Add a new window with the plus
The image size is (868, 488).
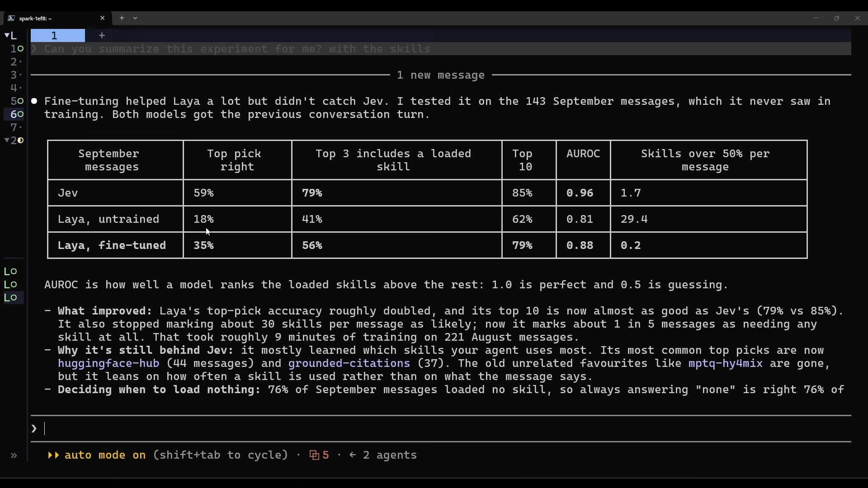pos(102,35)
